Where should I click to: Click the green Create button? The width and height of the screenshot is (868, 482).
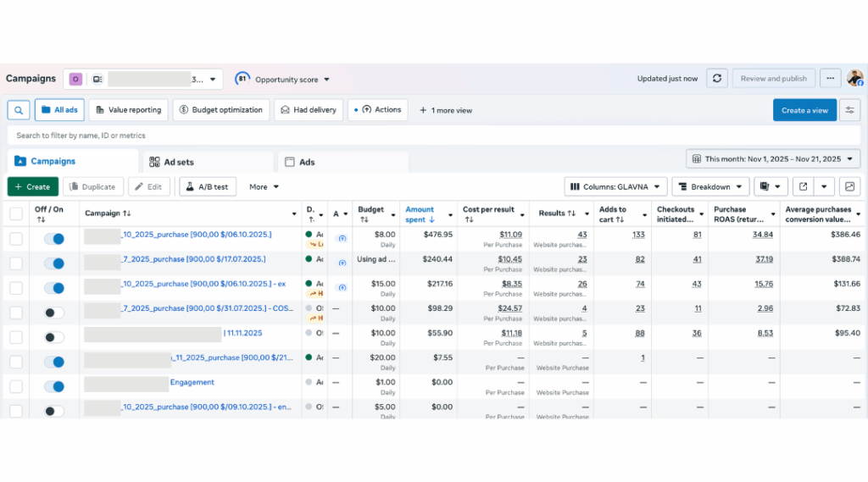[x=33, y=186]
